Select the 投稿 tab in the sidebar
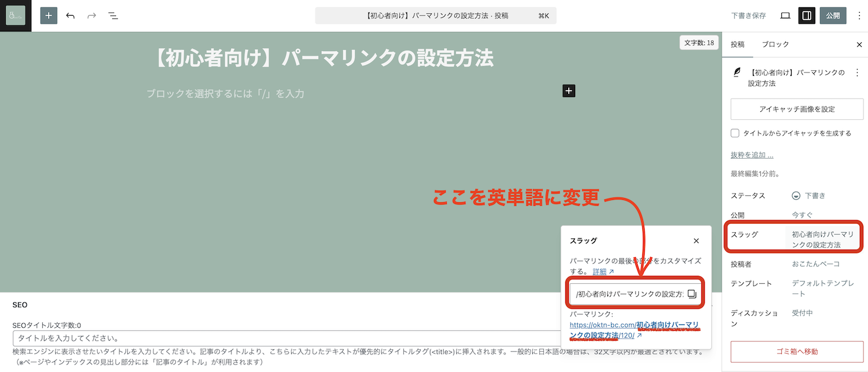This screenshot has height=372, width=868. (x=738, y=44)
